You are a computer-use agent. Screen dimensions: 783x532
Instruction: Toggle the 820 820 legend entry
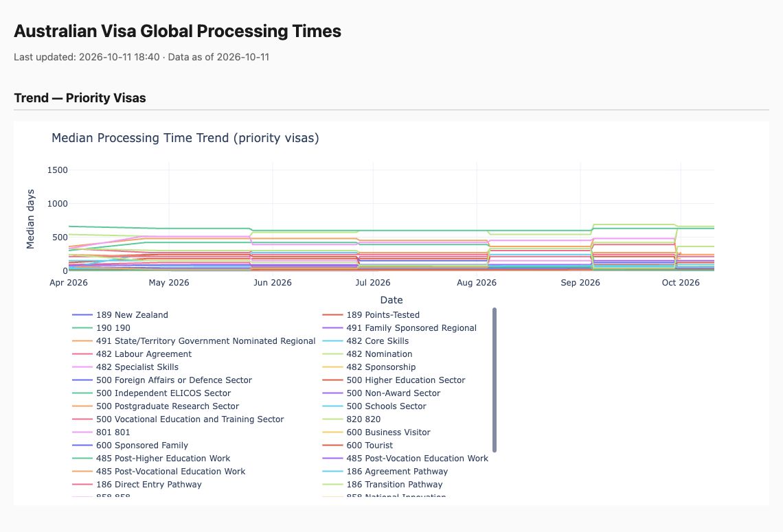pos(351,419)
